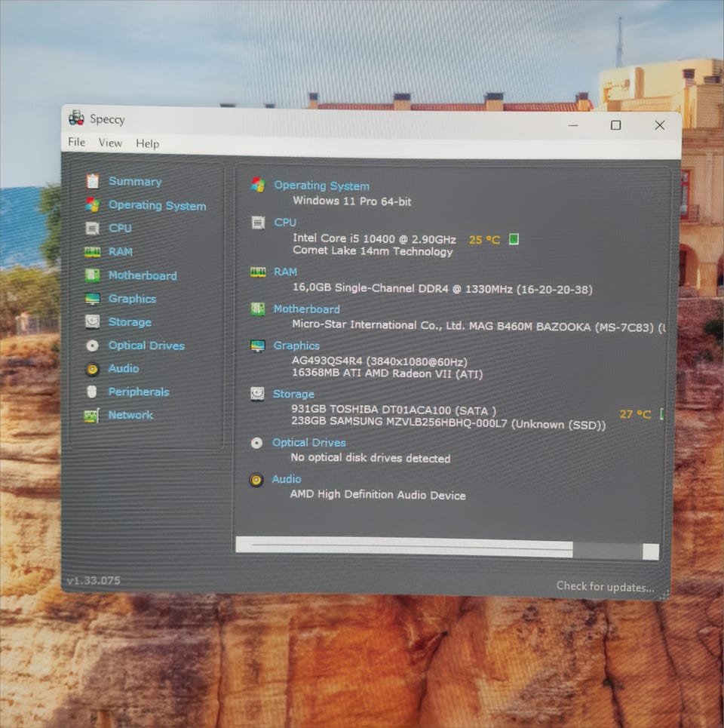Select CPU in the sidebar
Screen dimensions: 724x728
pos(120,228)
